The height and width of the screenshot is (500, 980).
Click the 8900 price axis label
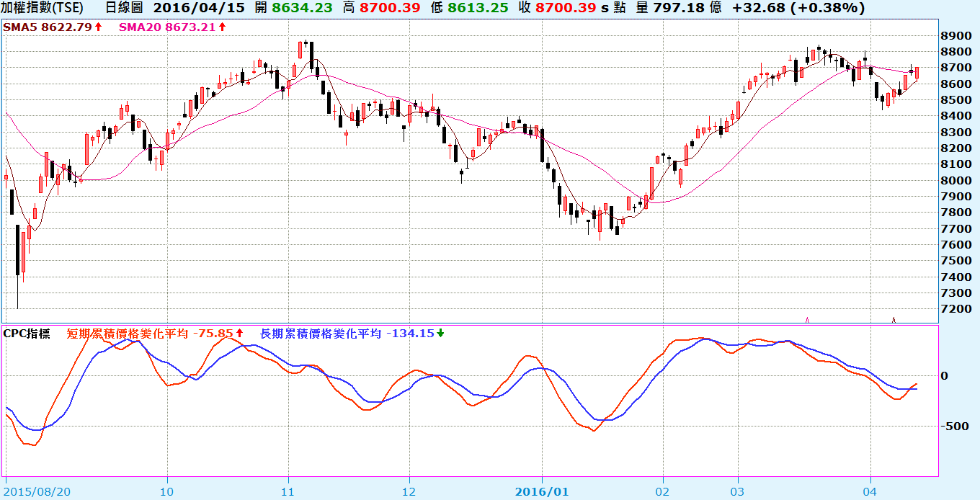955,36
